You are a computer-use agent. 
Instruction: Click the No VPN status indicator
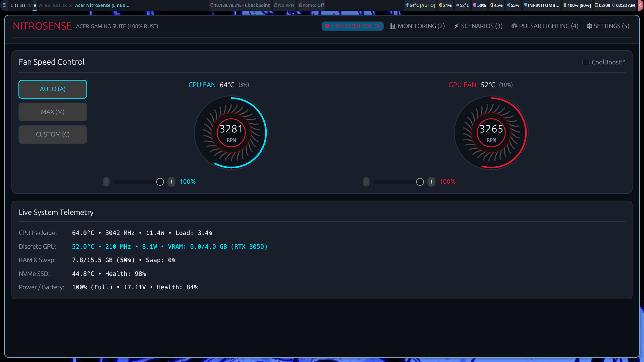pyautogui.click(x=284, y=5)
